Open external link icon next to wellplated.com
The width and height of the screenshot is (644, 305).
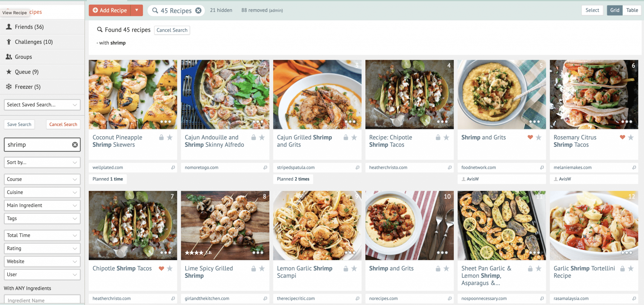[x=173, y=168]
